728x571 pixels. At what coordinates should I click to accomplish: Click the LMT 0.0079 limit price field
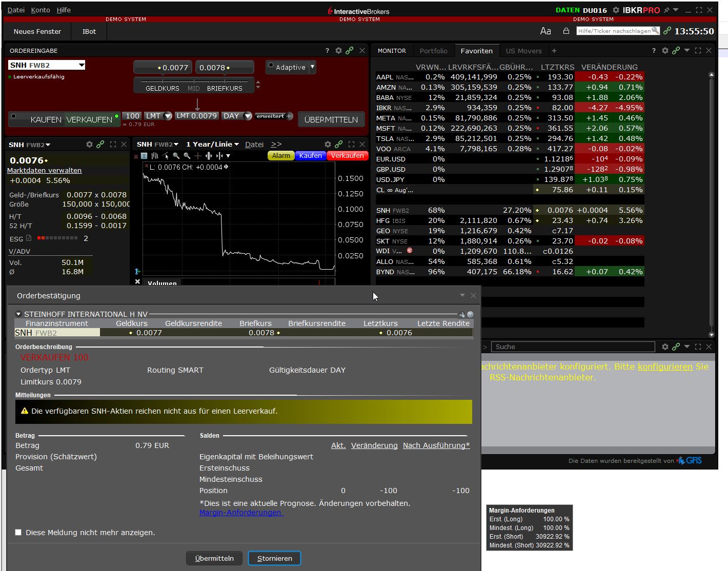tap(197, 116)
